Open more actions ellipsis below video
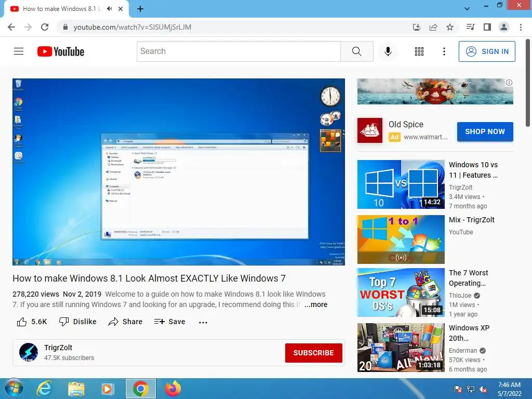Screen dimensions: 532x399 pyautogui.click(x=203, y=322)
